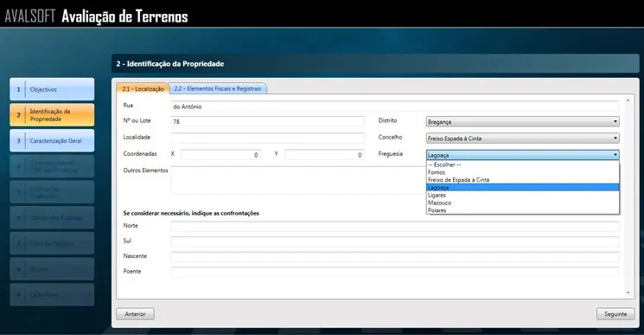
Task: Click the Seguinte button
Action: (x=615, y=314)
